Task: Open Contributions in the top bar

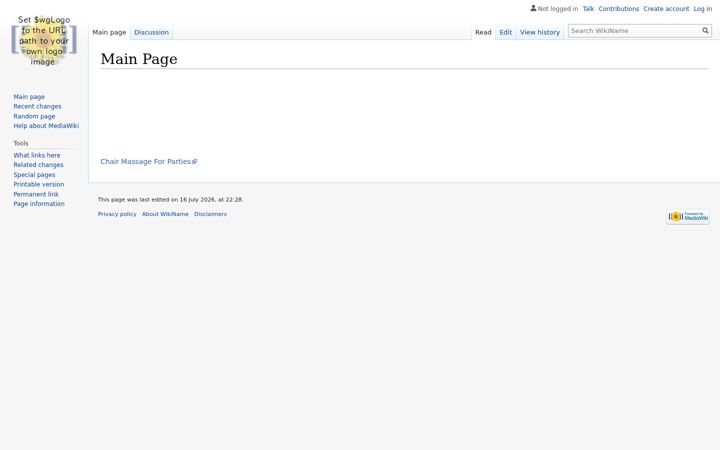Action: pyautogui.click(x=619, y=9)
